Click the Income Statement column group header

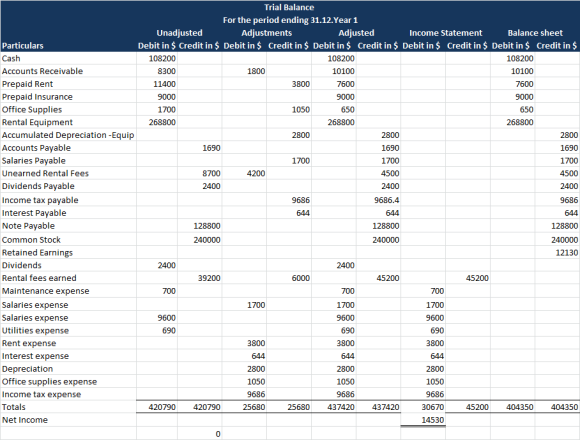point(445,33)
